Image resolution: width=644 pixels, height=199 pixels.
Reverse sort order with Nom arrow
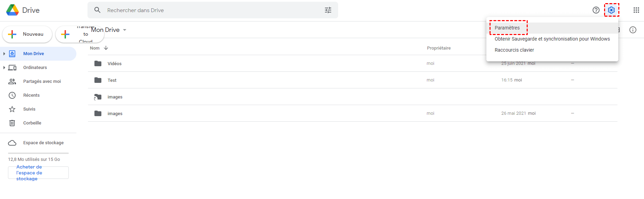106,48
